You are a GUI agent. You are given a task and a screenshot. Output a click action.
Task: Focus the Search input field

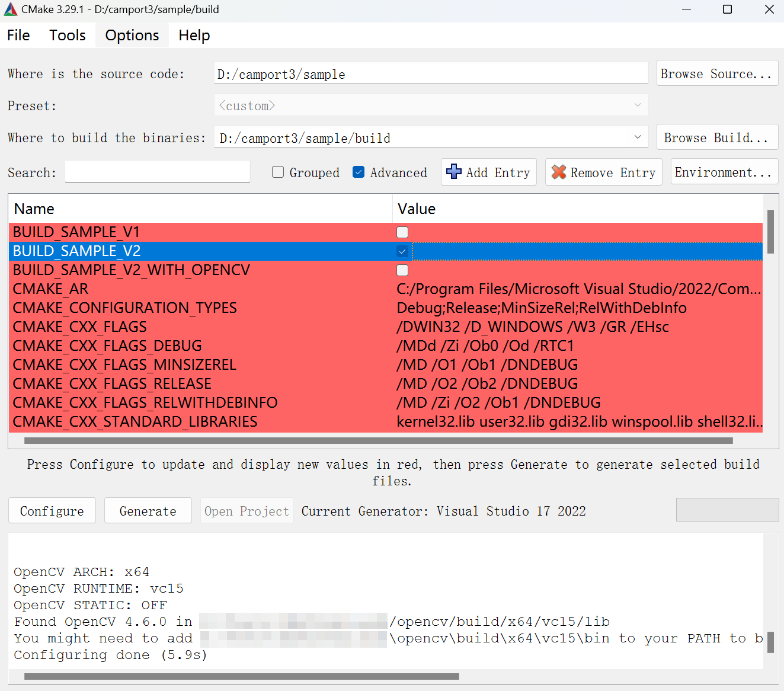(x=158, y=172)
